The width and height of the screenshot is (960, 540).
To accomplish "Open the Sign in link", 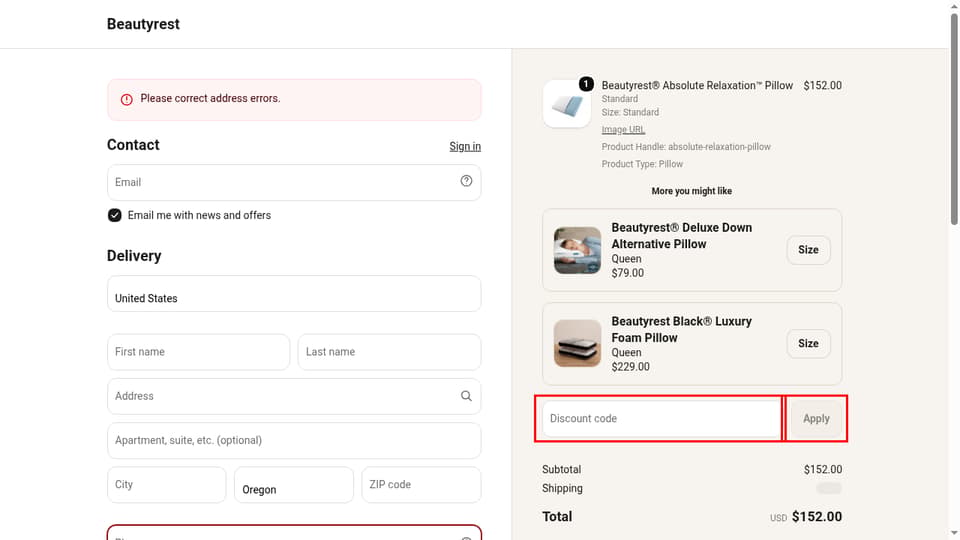I will click(x=465, y=146).
